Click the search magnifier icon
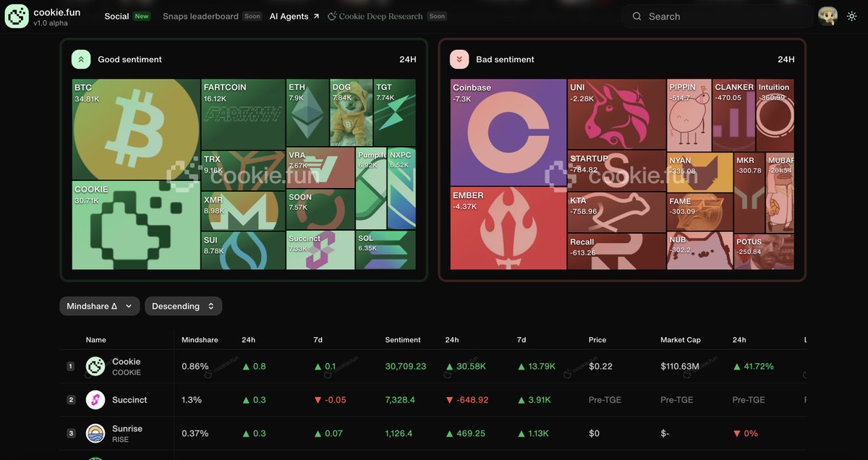This screenshot has height=460, width=868. coord(637,16)
